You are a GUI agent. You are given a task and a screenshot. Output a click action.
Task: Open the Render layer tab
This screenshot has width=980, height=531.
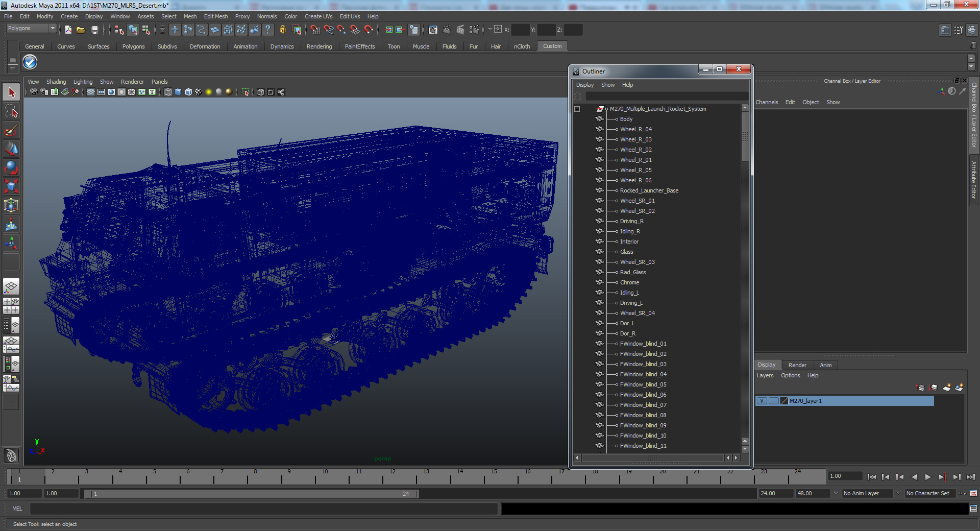point(797,365)
